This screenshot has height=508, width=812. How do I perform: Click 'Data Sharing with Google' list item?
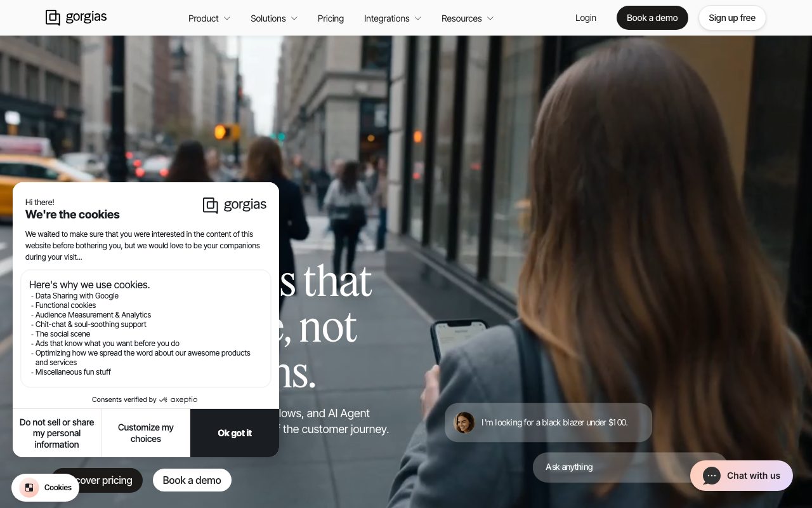pos(77,296)
